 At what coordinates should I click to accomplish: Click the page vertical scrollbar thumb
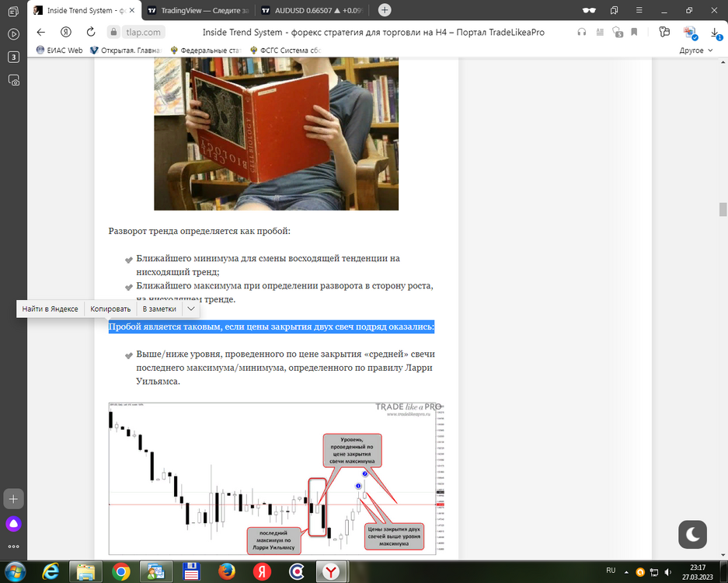(723, 209)
